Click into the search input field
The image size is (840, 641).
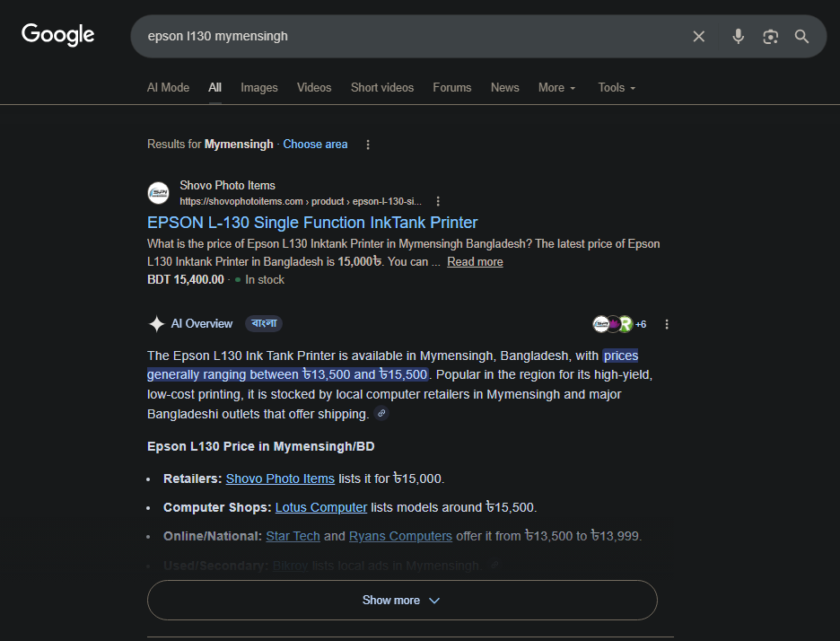click(x=404, y=37)
